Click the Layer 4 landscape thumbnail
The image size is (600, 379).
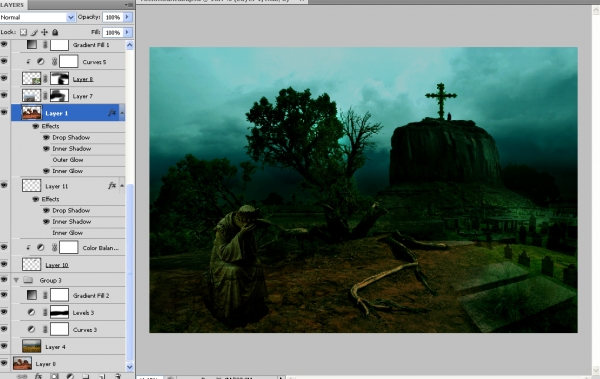pos(31,346)
